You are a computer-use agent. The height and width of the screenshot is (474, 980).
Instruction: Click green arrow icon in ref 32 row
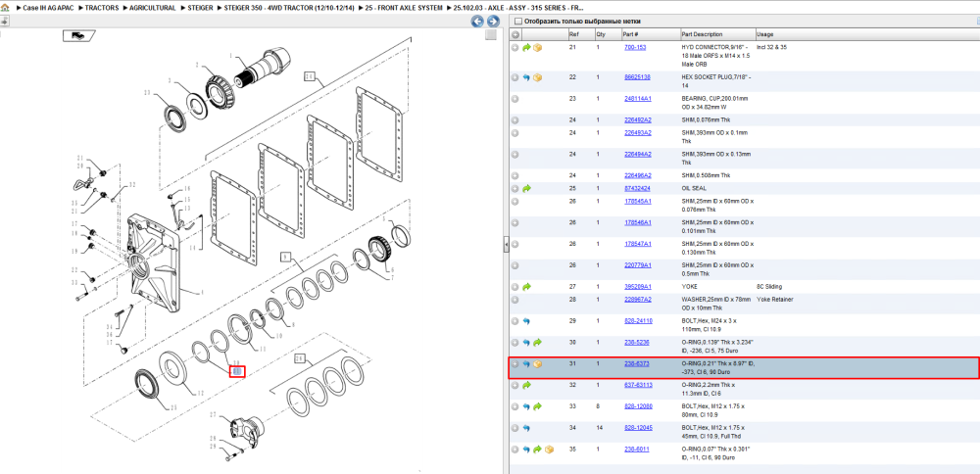coord(526,385)
